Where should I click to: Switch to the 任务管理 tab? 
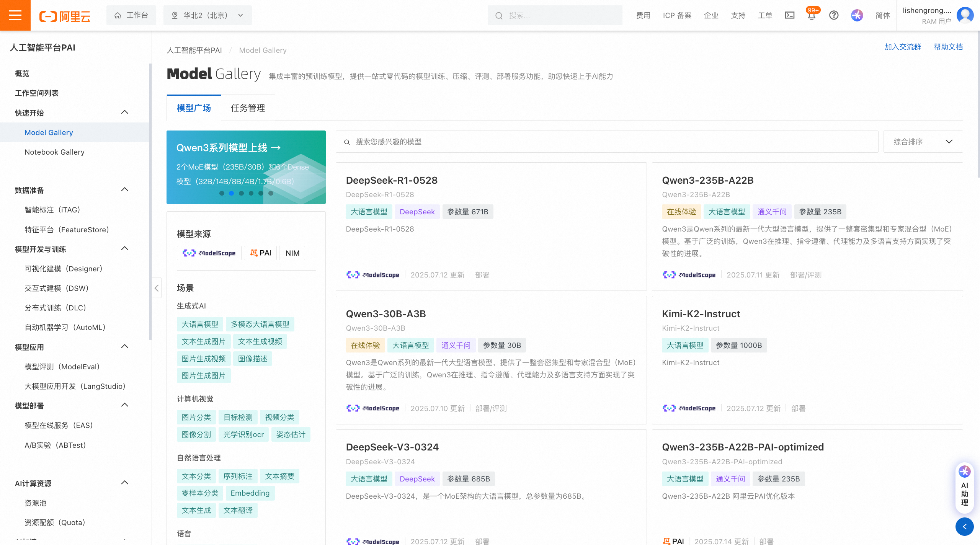pyautogui.click(x=248, y=108)
